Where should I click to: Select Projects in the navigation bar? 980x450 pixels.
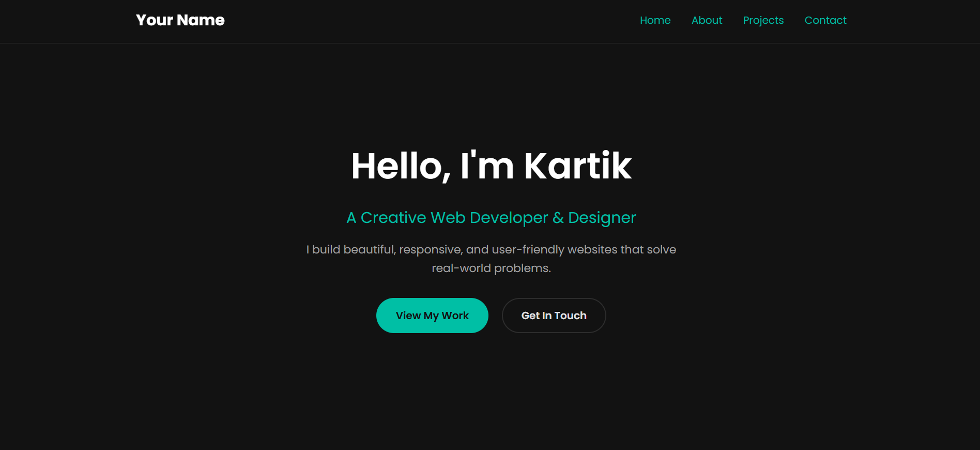pos(763,20)
